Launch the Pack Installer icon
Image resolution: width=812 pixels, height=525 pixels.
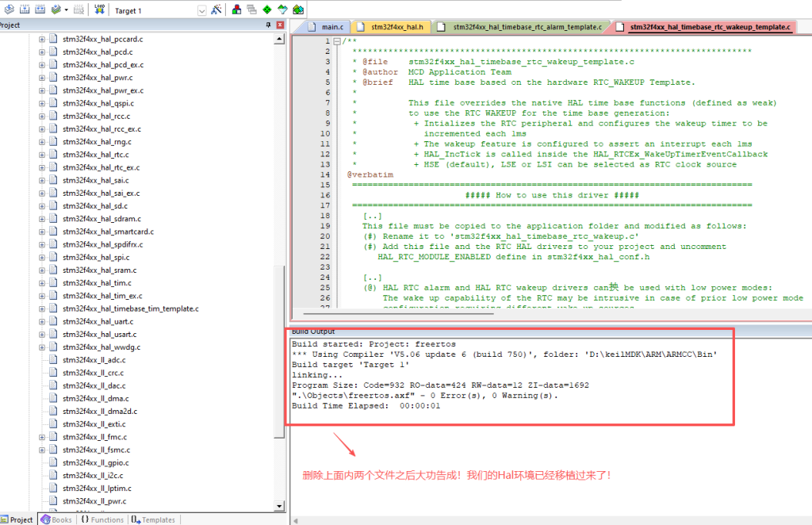[297, 10]
